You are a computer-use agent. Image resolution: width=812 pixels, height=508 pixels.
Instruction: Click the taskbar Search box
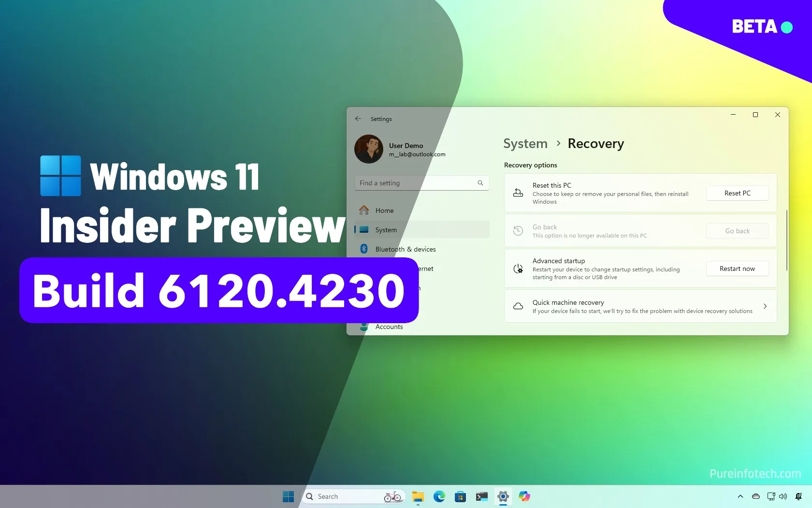[353, 496]
